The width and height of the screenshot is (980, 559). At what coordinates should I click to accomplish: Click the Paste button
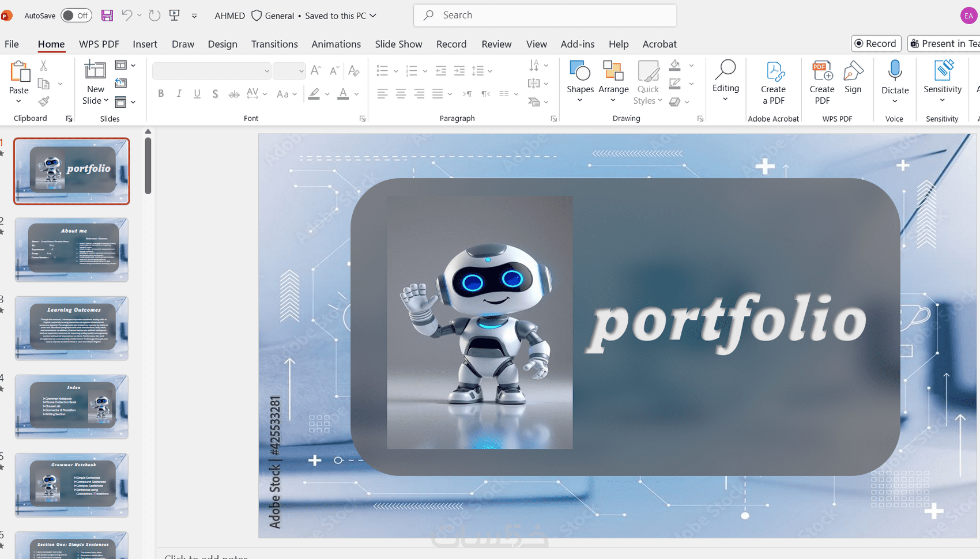[19, 83]
